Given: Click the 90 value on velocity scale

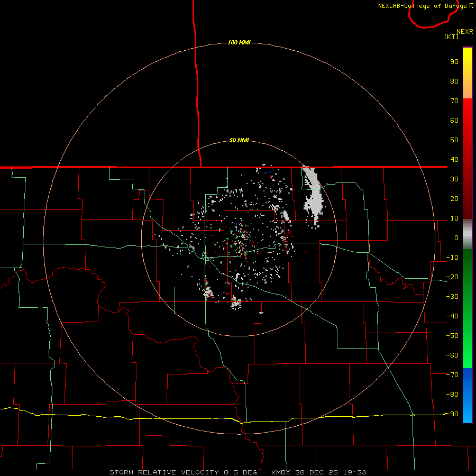Looking at the screenshot, I should pyautogui.click(x=454, y=62).
